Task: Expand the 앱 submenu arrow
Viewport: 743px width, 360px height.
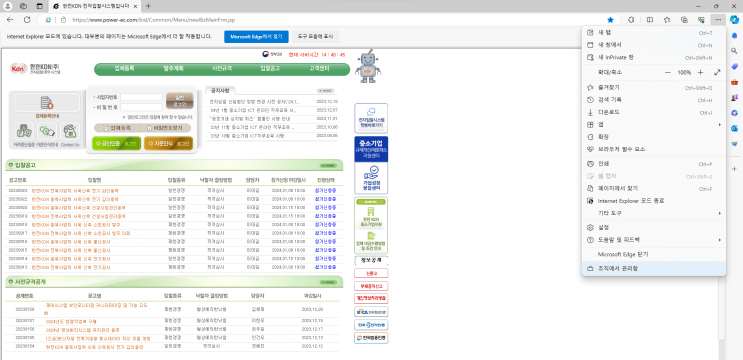Action: [x=719, y=125]
